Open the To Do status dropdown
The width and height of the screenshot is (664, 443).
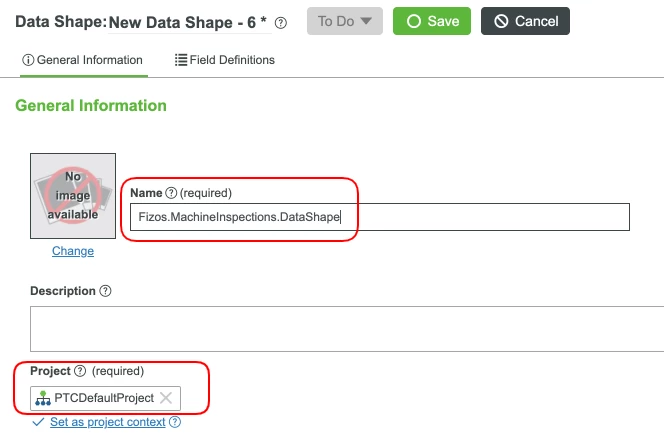point(343,21)
